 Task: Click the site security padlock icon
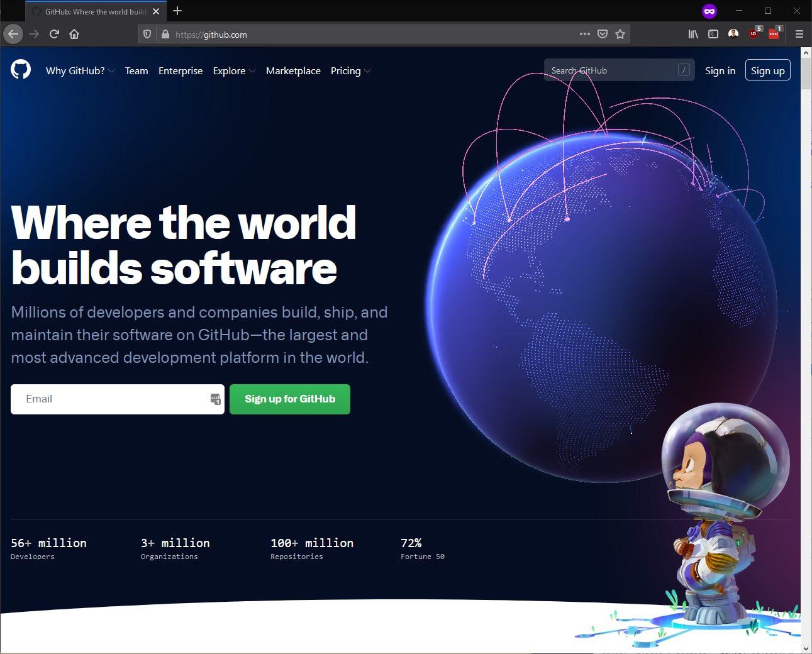pos(165,34)
